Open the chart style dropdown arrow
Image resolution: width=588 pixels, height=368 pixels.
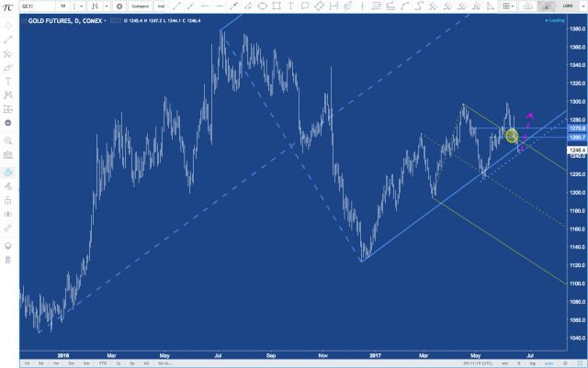click(x=107, y=6)
